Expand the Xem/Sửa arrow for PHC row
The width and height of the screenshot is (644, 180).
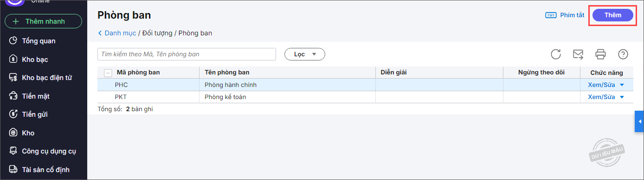coord(622,85)
